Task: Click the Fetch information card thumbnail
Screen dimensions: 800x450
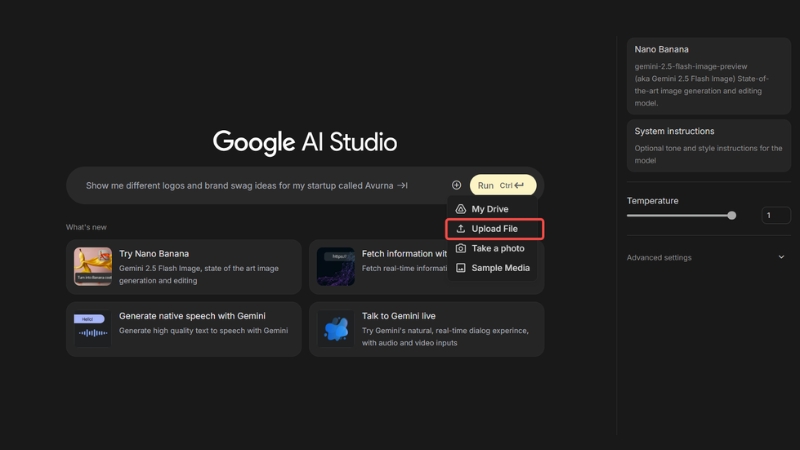Action: pyautogui.click(x=336, y=266)
